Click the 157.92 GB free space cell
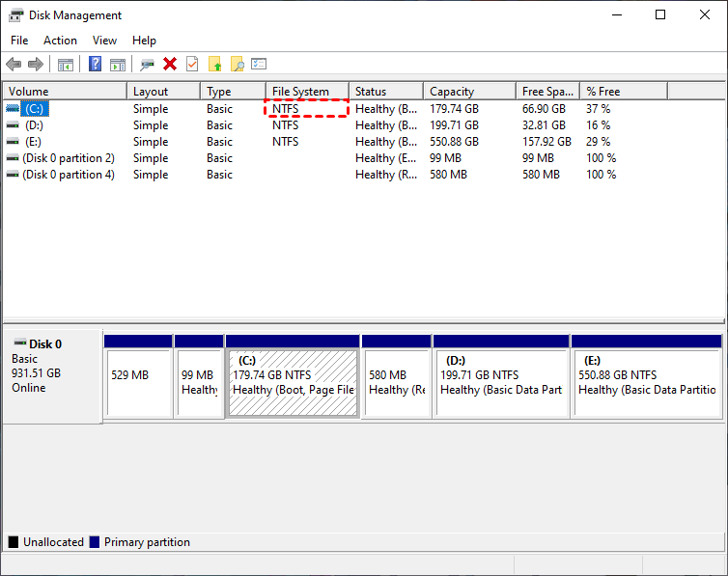 [546, 142]
